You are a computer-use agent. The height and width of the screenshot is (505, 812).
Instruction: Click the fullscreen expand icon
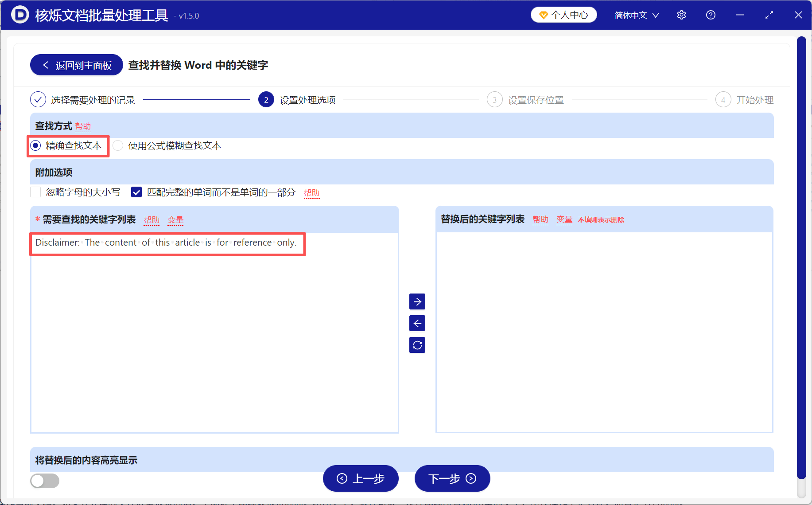769,15
